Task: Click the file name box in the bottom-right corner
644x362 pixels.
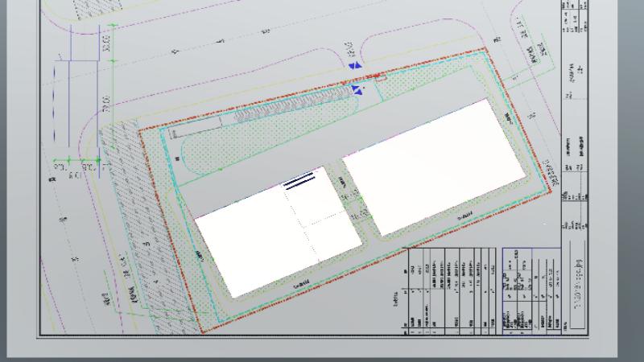Action: point(575,283)
